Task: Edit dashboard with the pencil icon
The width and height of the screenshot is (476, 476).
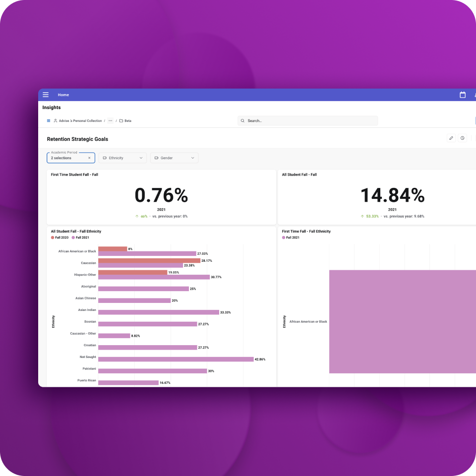Action: tap(451, 138)
